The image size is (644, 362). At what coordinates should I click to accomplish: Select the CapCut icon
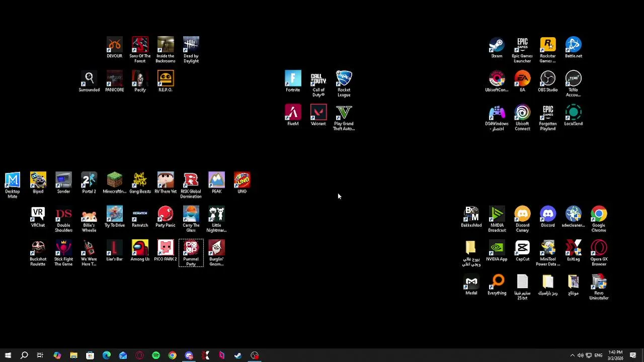tap(522, 250)
